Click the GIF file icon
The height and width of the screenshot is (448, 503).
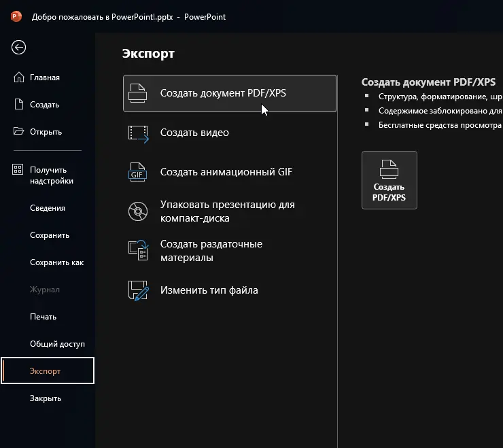139,173
